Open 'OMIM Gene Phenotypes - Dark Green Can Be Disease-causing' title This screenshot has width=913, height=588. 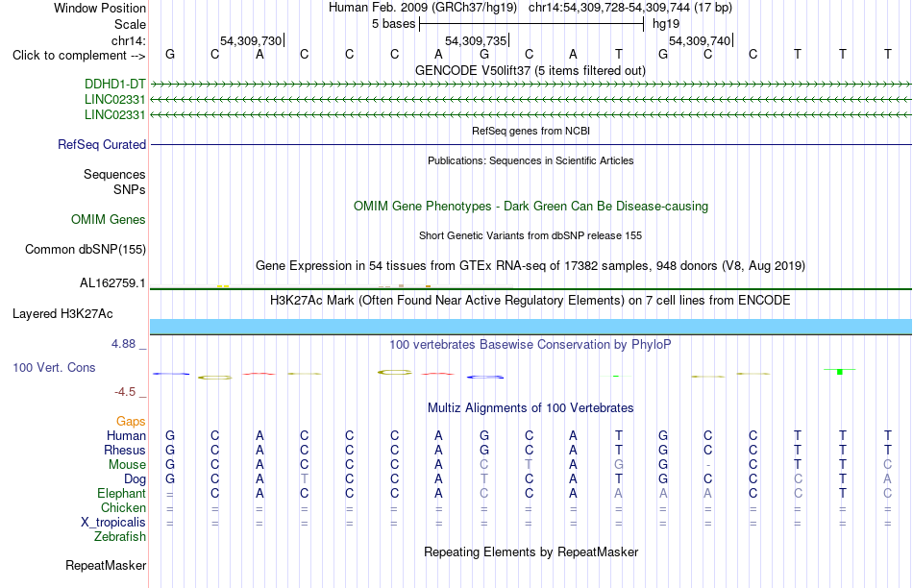[531, 207]
